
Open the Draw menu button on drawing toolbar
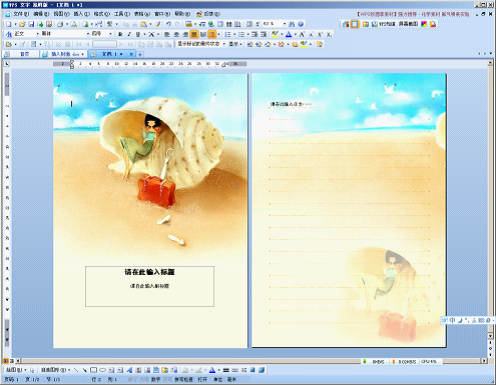16,370
